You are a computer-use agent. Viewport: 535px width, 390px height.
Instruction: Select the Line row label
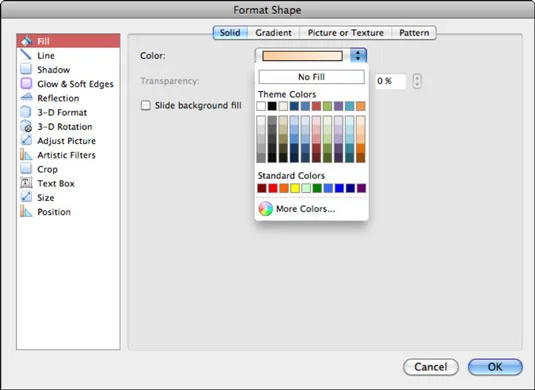point(46,56)
